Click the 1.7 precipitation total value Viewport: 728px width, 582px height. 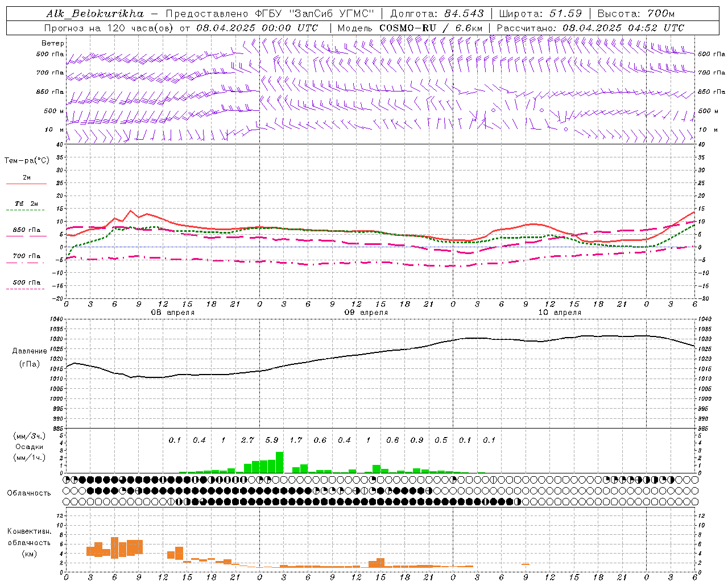296,440
